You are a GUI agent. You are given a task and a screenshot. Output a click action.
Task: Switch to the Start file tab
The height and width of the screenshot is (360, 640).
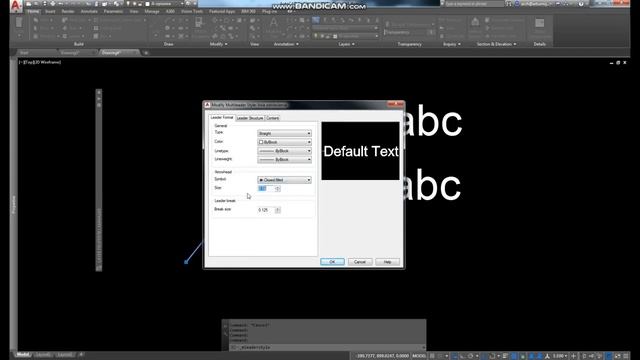(24, 53)
